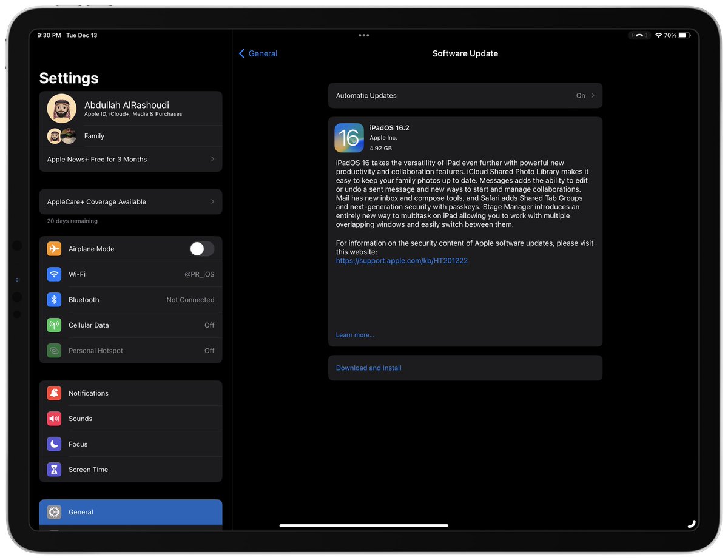Tap the 'Apple Inc.' developer text
The width and height of the screenshot is (728, 560).
pyautogui.click(x=383, y=138)
